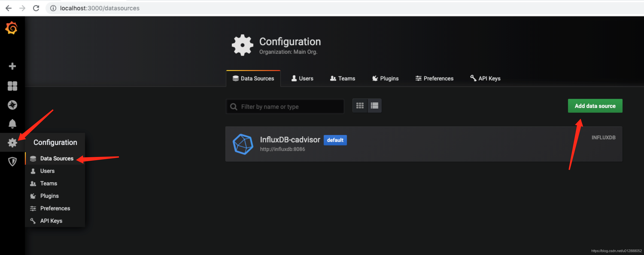Choose Plugins in Configuration flyout menu

(x=55, y=196)
